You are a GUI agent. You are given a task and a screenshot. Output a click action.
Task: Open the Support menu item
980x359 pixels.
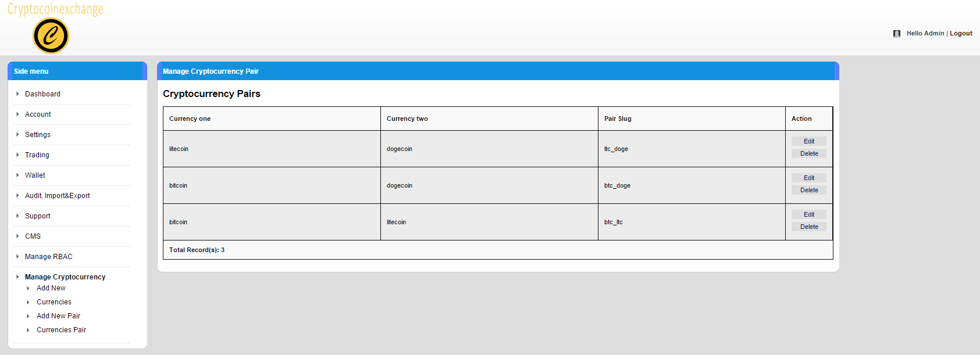click(x=38, y=216)
